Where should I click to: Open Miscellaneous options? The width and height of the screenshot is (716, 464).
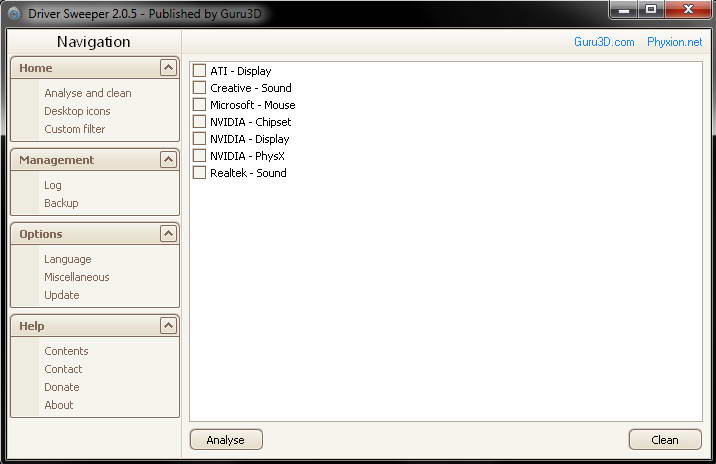click(77, 277)
